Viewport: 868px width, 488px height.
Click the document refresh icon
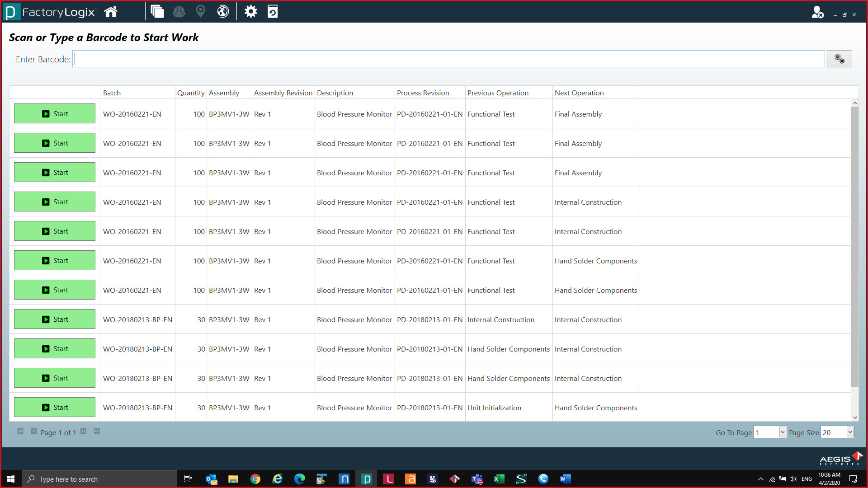tap(273, 12)
